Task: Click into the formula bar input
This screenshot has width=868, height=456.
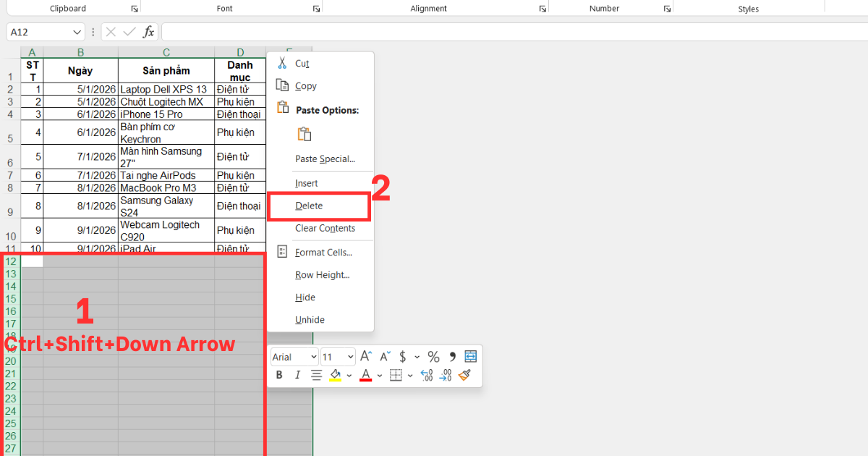Action: pos(514,32)
